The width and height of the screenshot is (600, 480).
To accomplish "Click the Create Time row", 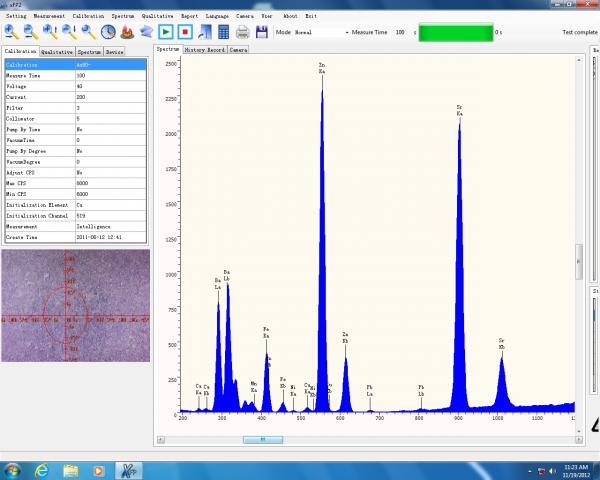I will tap(75, 237).
